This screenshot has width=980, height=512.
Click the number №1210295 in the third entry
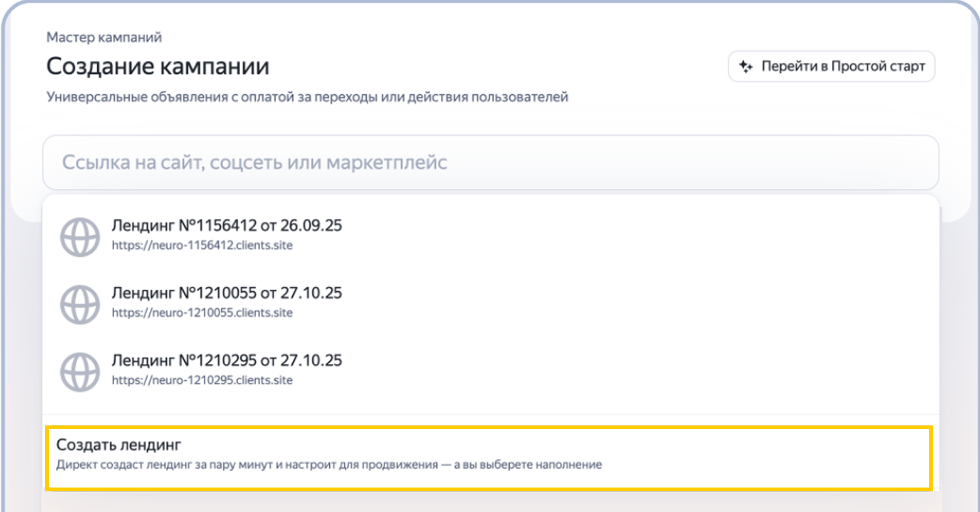click(x=218, y=360)
